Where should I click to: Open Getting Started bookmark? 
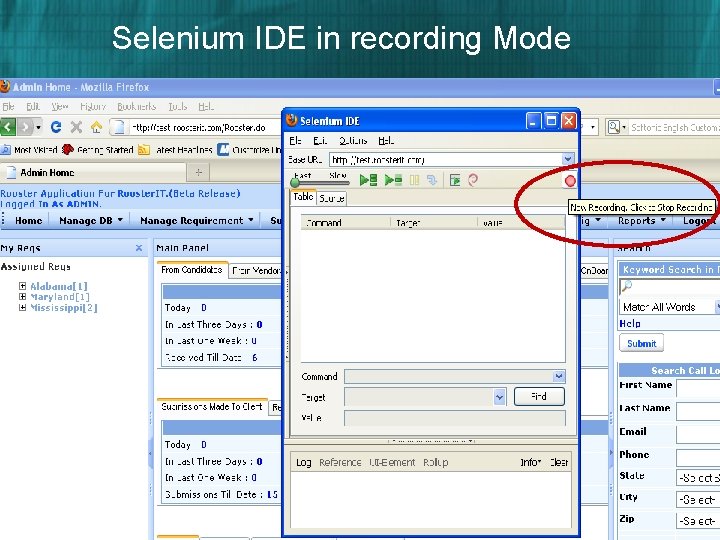pyautogui.click(x=97, y=150)
